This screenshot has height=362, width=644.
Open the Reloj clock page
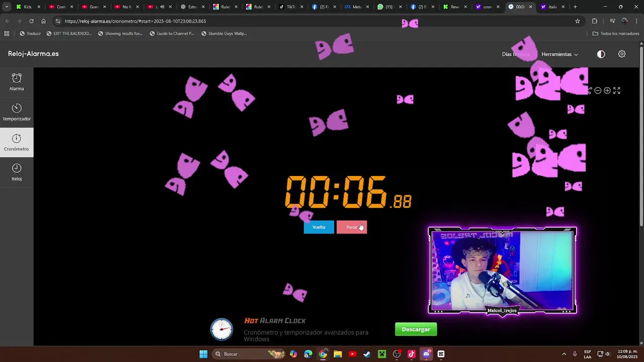[17, 172]
